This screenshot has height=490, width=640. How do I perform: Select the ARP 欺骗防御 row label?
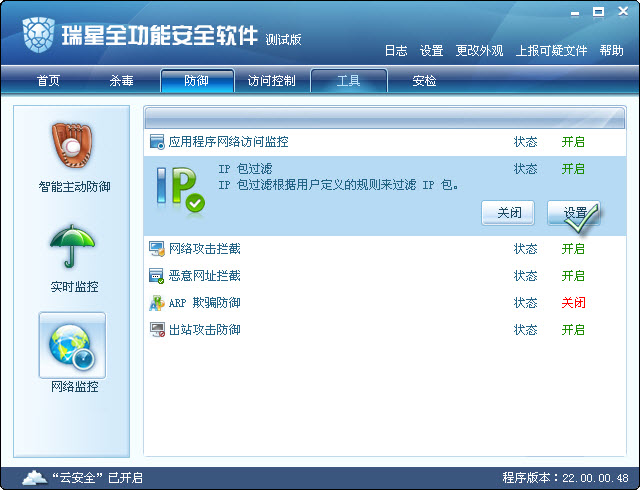pyautogui.click(x=204, y=303)
